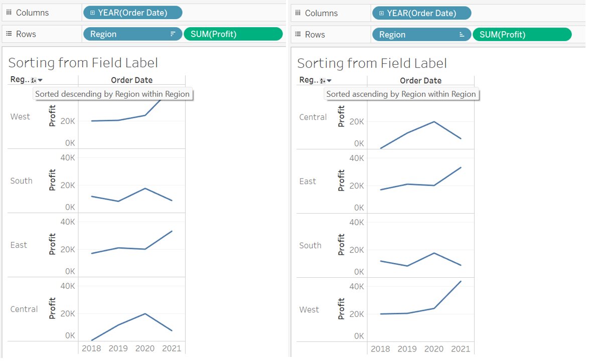Click the 2021 axis label in left view

tap(172, 348)
